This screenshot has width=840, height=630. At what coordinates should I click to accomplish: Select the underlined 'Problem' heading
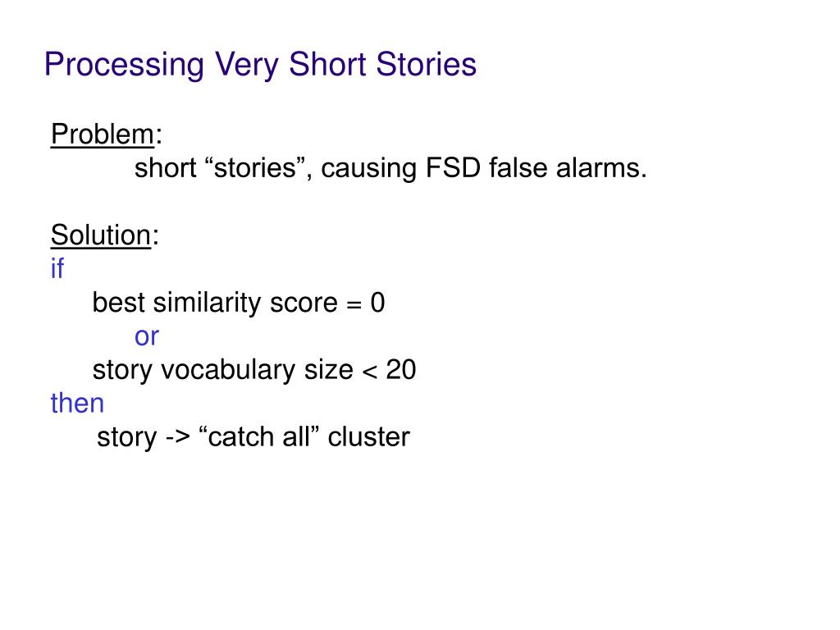103,135
